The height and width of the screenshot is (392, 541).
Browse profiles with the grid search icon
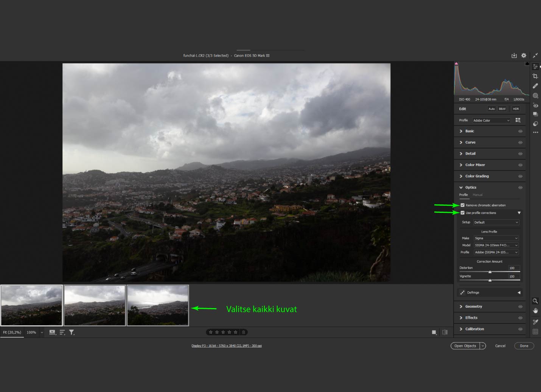point(518,120)
